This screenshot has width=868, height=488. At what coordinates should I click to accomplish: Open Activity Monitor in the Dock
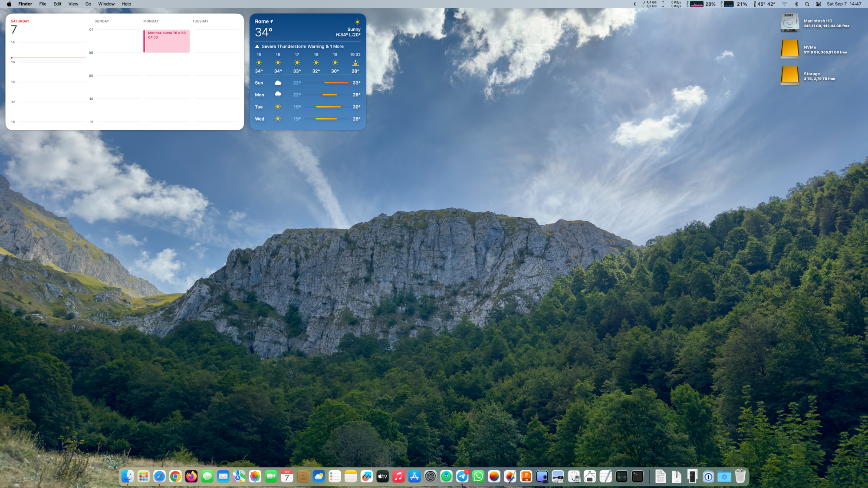pos(621,476)
